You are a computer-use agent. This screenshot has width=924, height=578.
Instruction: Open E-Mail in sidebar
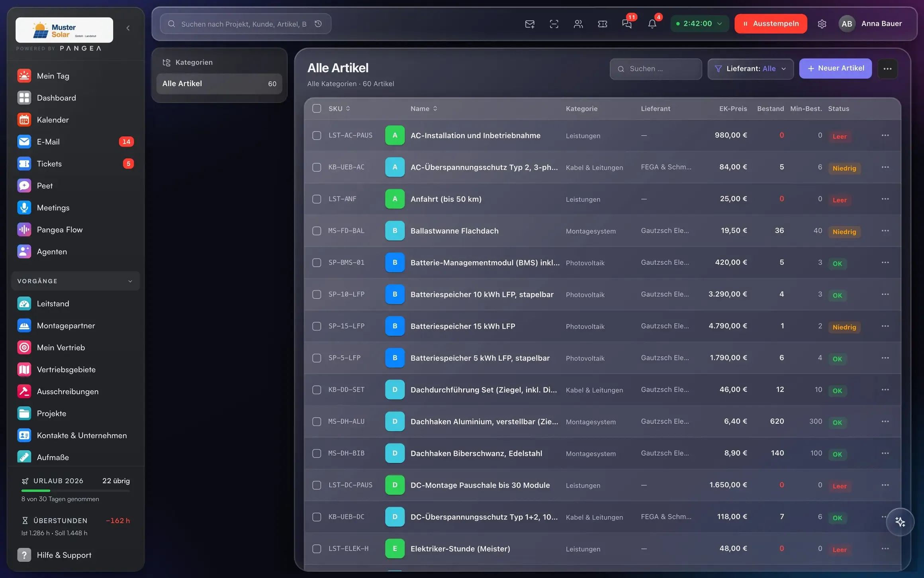75,142
